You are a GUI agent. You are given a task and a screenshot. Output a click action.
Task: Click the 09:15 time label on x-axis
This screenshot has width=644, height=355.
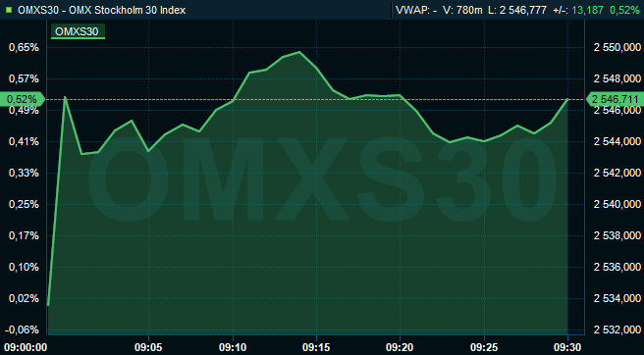(x=316, y=347)
